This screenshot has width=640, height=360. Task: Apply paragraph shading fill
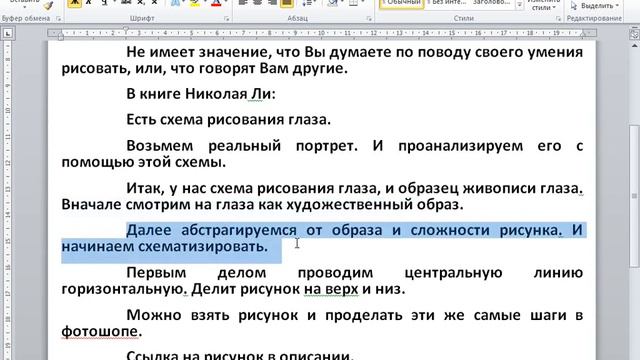point(333,3)
